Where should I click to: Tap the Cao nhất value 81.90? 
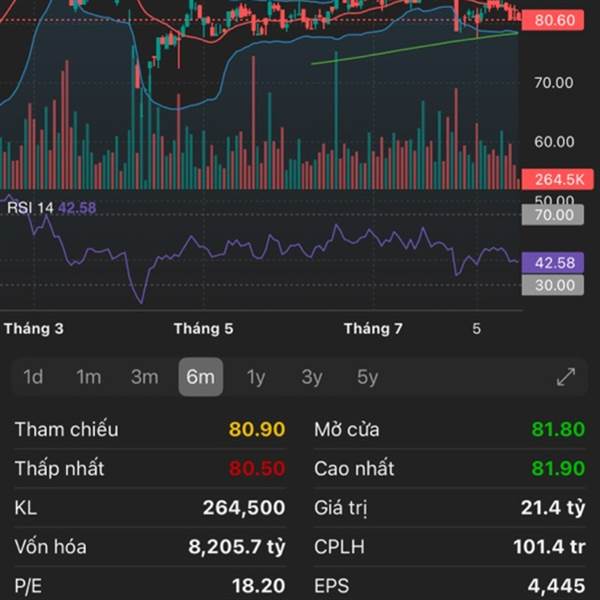coord(558,468)
